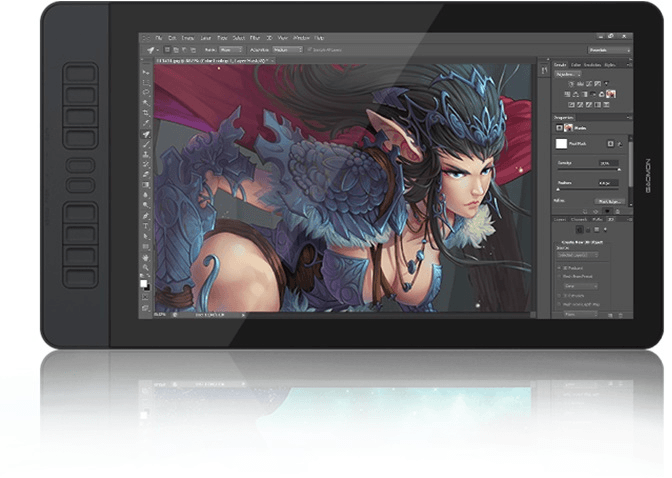This screenshot has width=672, height=478.
Task: Toggle Quick Mask mode in toolbox
Action: [x=146, y=297]
